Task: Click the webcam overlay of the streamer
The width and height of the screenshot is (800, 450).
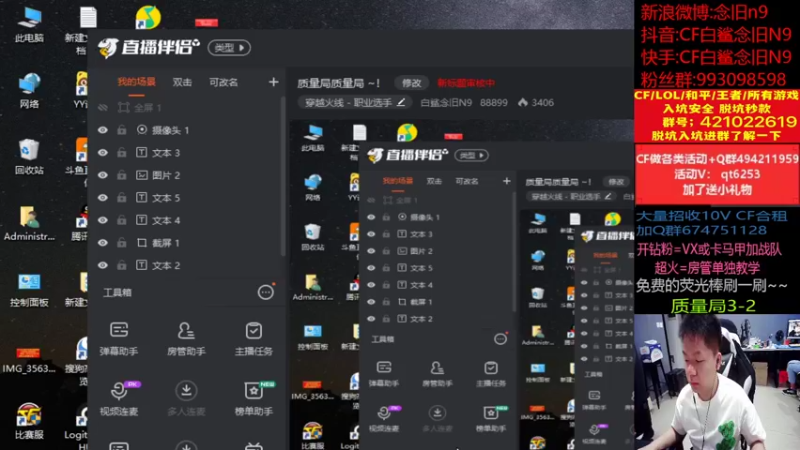Action: 717,382
